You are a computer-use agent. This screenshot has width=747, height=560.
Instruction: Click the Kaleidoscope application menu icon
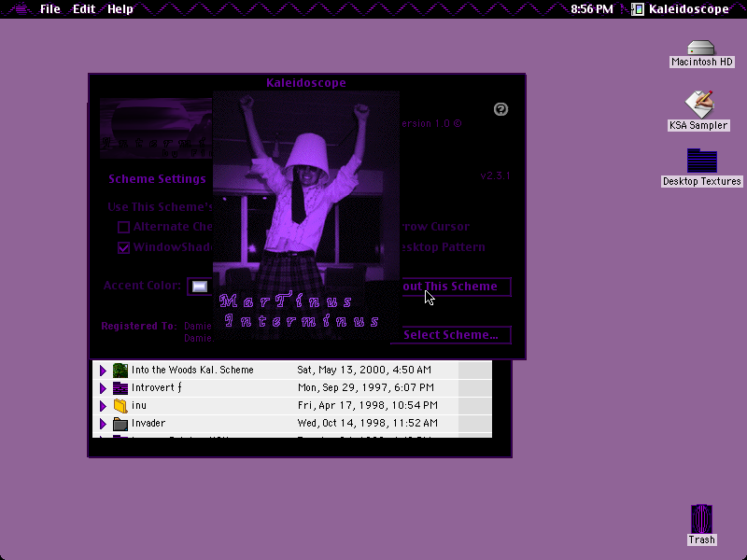(x=638, y=8)
